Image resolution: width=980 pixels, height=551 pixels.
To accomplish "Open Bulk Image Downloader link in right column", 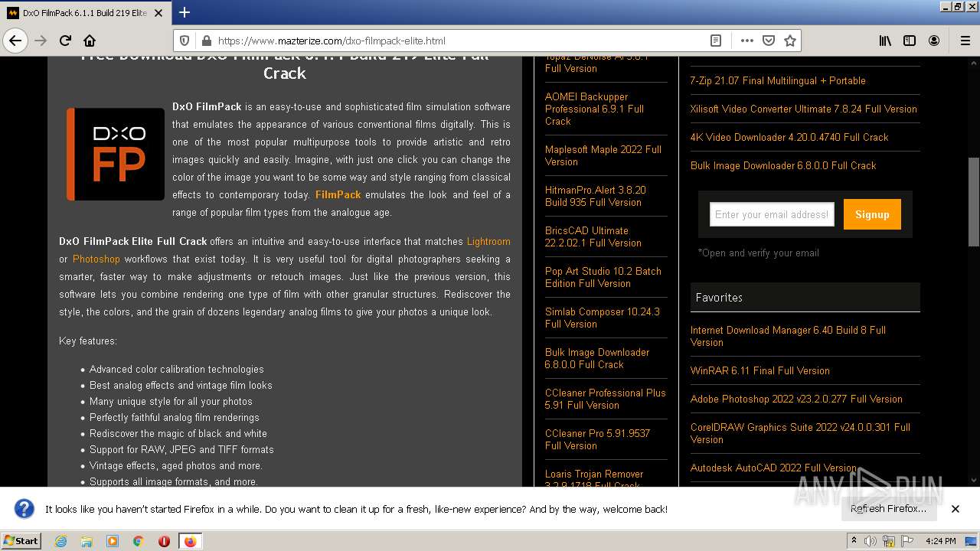I will (783, 165).
